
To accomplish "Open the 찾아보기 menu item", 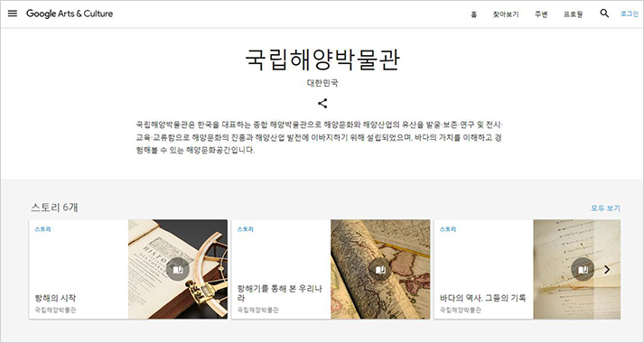I will [506, 14].
